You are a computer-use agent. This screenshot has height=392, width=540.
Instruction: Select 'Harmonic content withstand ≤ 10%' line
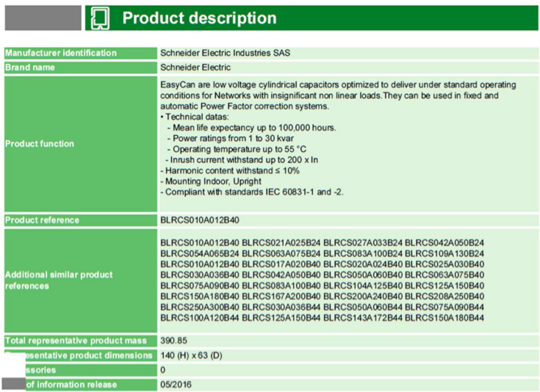coord(230,170)
